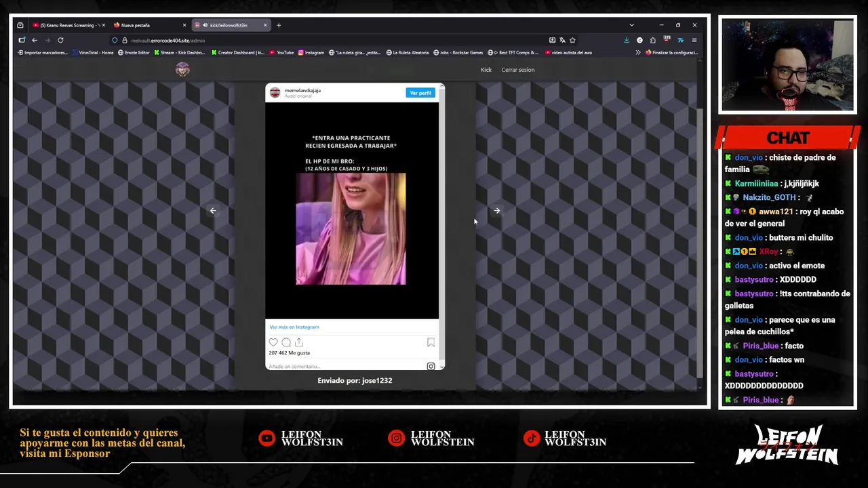
Task: Click the 207 462 Me gusta count
Action: tap(290, 352)
